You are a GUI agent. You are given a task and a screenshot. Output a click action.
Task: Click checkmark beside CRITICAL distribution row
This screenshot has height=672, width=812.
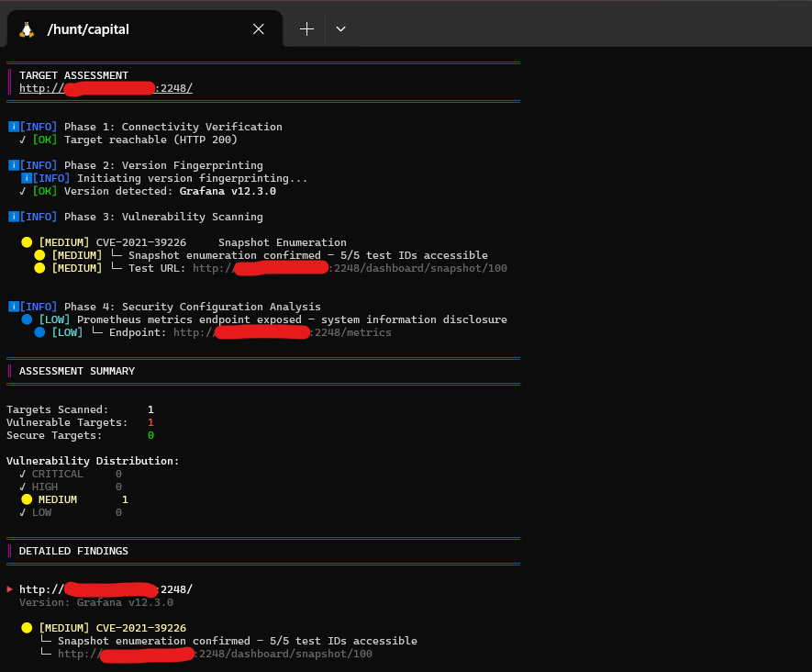[x=23, y=474]
